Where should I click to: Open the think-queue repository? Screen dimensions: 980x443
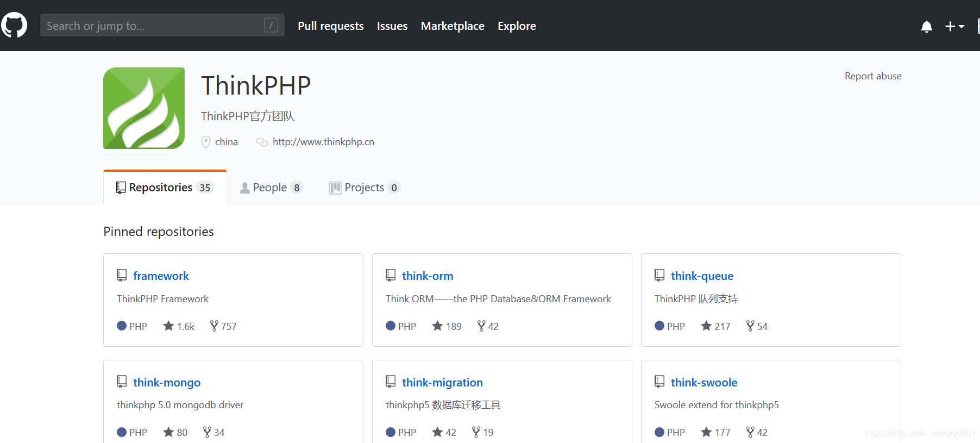702,276
